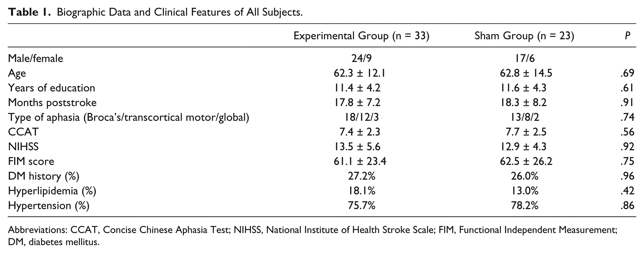Select the Experimental Group column header
This screenshot has width=644, height=254.
coord(361,36)
